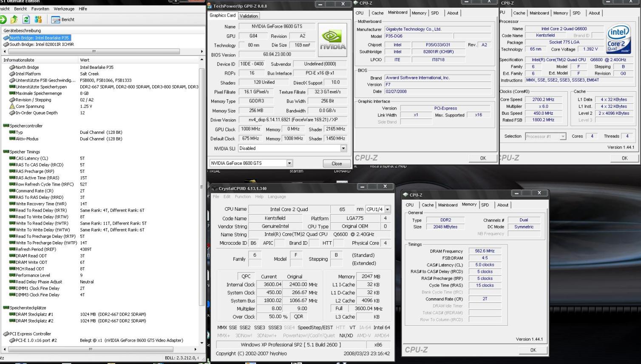Click the chip icon beside South Bridge: Intel 82801IR ICH9R
Screen dimensions: 641x364
coord(6,44)
